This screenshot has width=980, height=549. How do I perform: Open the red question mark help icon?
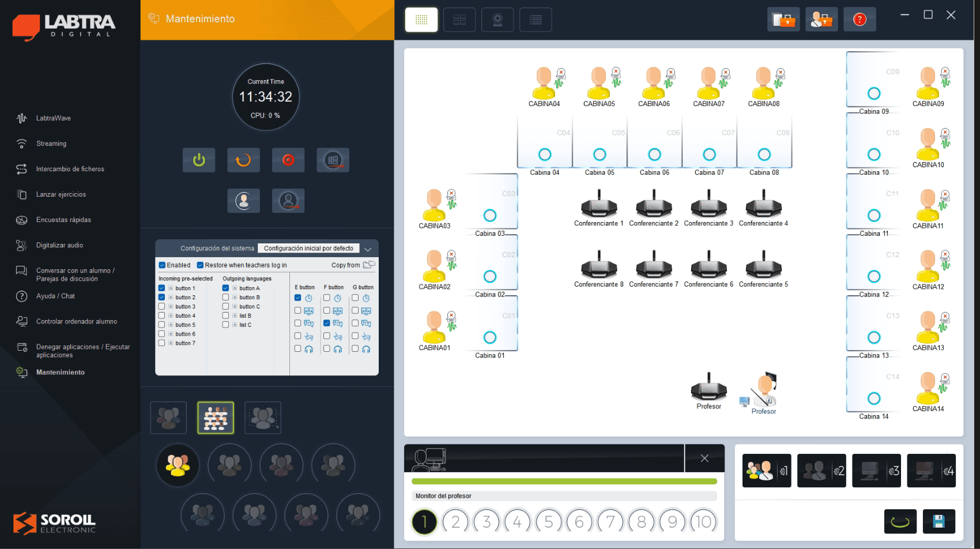coord(860,20)
